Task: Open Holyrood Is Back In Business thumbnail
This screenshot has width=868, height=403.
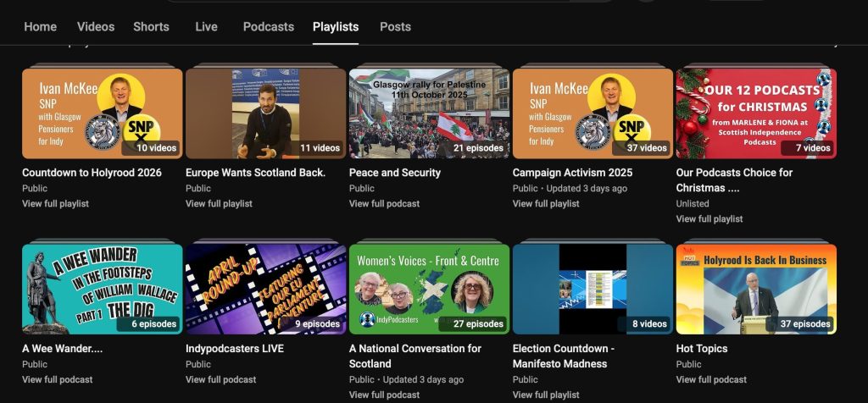Action: 756,289
